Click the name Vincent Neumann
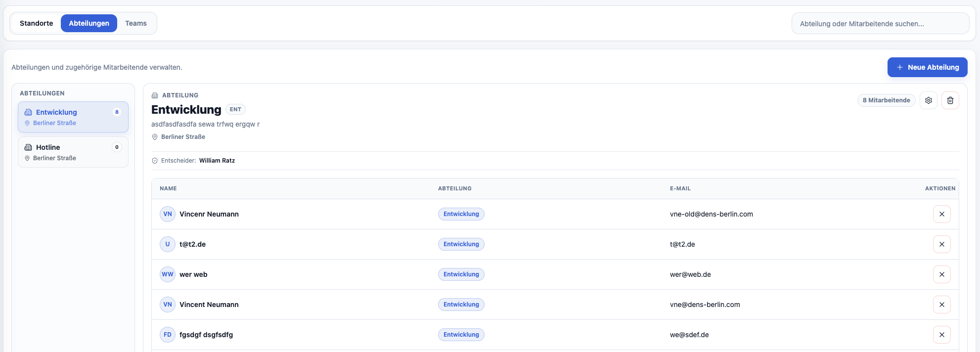Screen dimensions: 980x352 pyautogui.click(x=209, y=305)
